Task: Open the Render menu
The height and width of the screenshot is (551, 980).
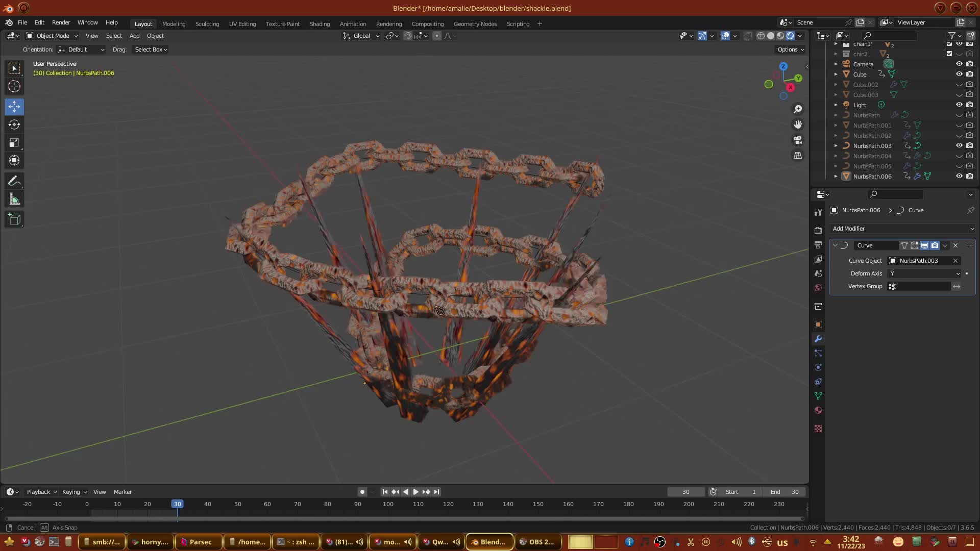Action: pos(61,22)
